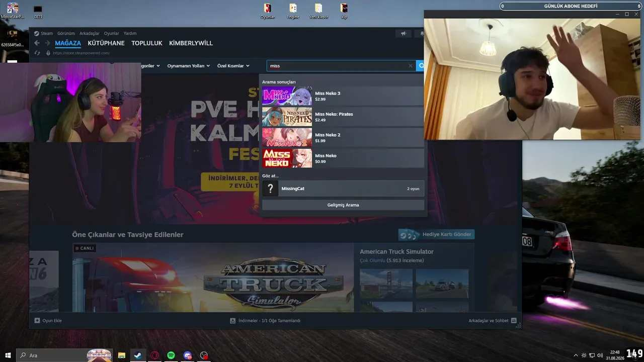
Task: Open MissingCat question-mark result icon
Action: (x=270, y=189)
